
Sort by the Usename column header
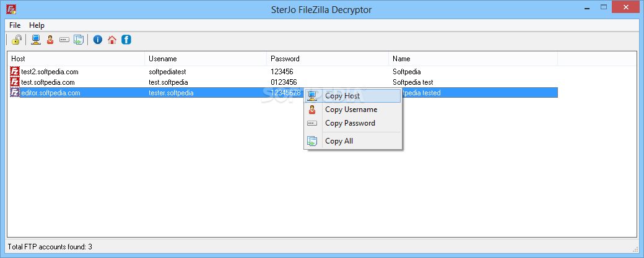[206, 59]
